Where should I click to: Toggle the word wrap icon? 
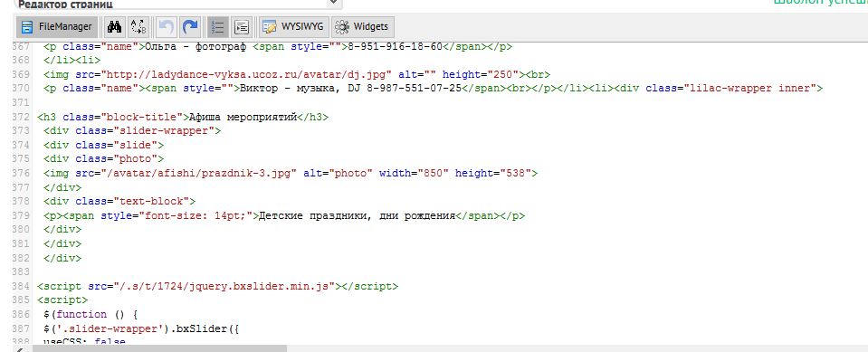click(242, 26)
